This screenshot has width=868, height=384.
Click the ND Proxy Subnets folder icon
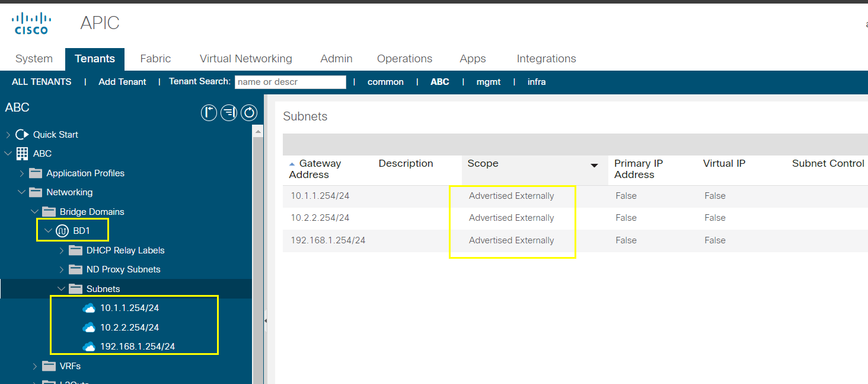[x=76, y=269]
